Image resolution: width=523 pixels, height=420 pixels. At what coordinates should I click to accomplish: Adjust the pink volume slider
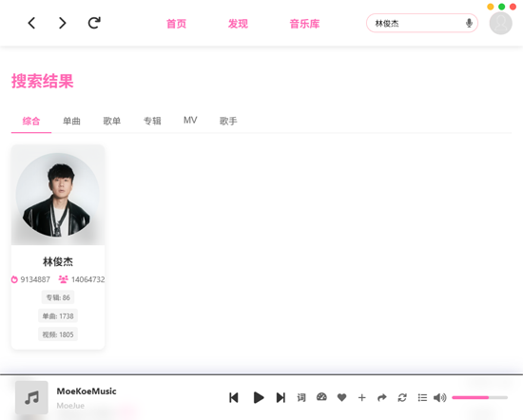point(479,397)
